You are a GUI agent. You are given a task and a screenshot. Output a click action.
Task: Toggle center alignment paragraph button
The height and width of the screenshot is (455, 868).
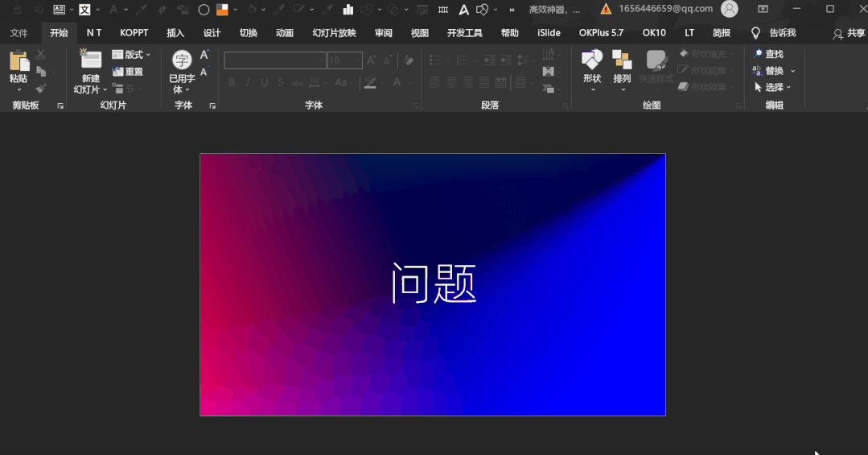[452, 83]
